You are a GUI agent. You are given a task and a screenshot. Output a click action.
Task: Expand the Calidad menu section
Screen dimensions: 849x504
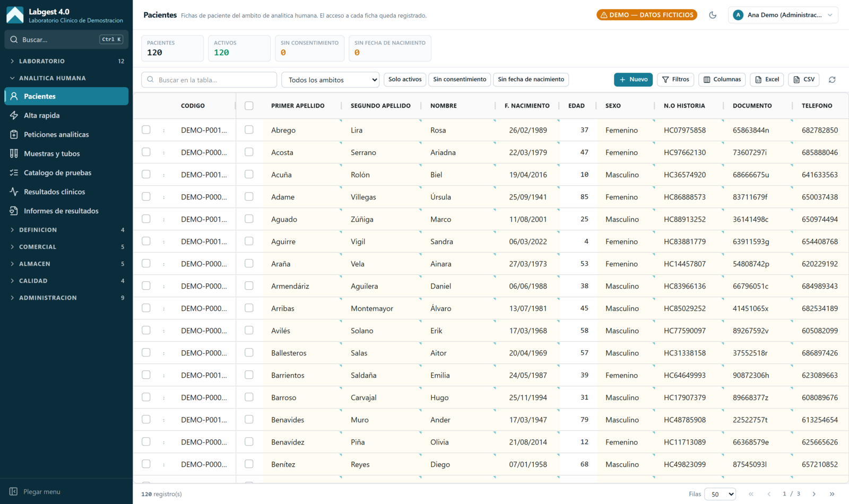[x=66, y=281]
